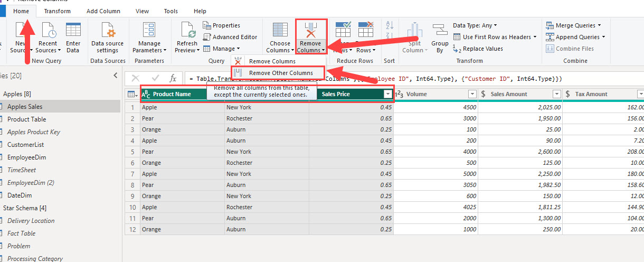Select the DateDim query
This screenshot has height=262, width=644.
(x=20, y=195)
